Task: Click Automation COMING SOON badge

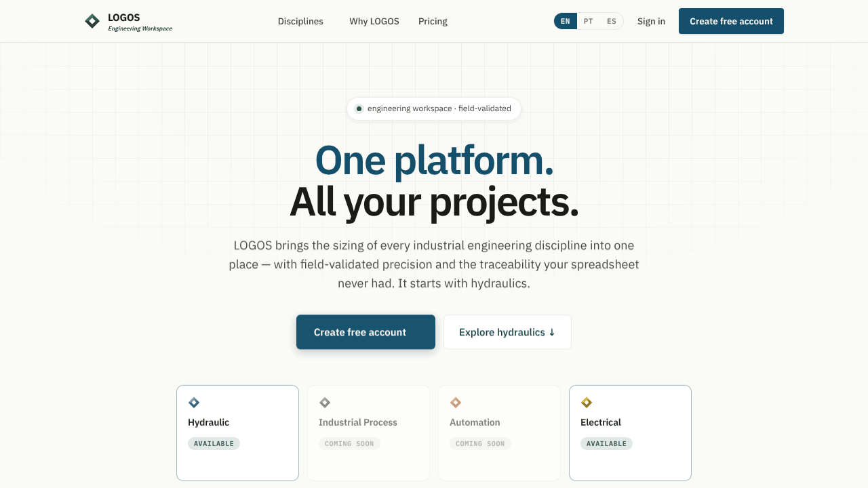Action: click(x=480, y=444)
